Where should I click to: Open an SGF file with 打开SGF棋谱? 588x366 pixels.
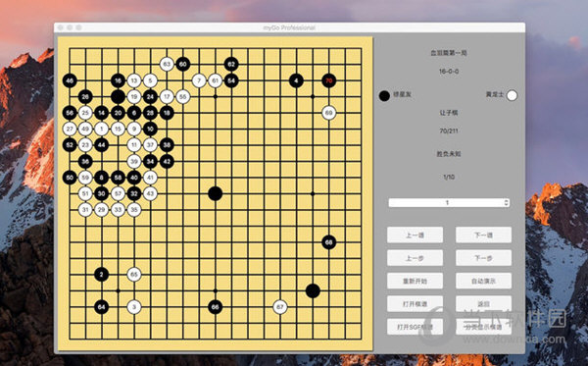point(415,327)
